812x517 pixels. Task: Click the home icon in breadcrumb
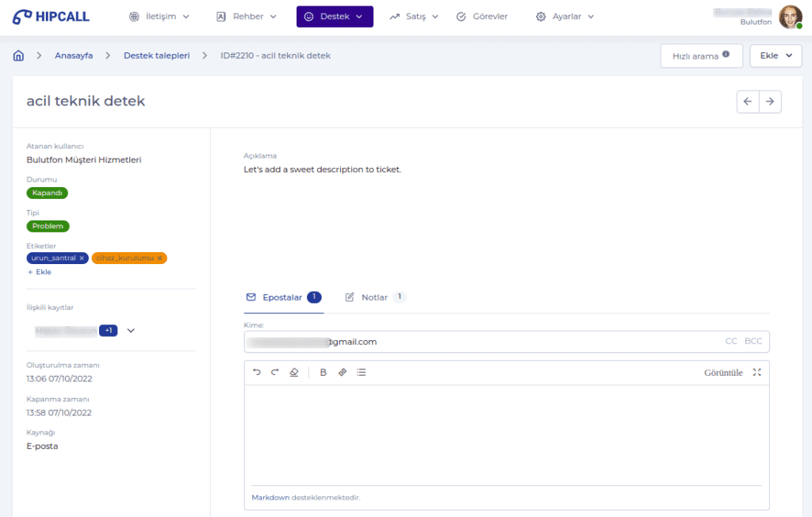19,56
